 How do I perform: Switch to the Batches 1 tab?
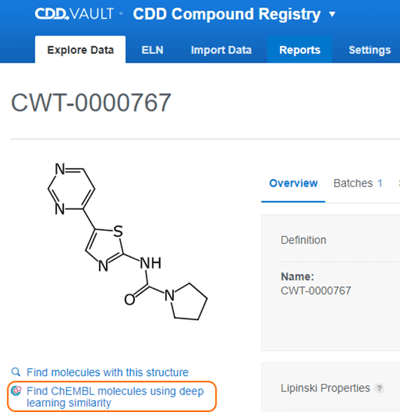click(x=358, y=183)
